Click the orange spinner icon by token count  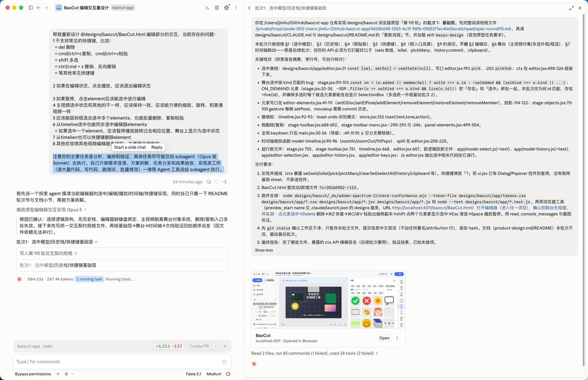(20, 279)
